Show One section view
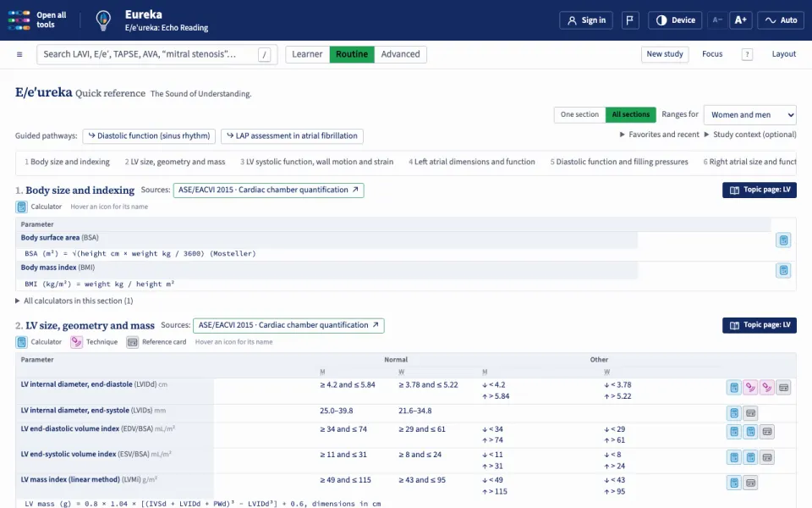This screenshot has width=812, height=508. pyautogui.click(x=579, y=114)
